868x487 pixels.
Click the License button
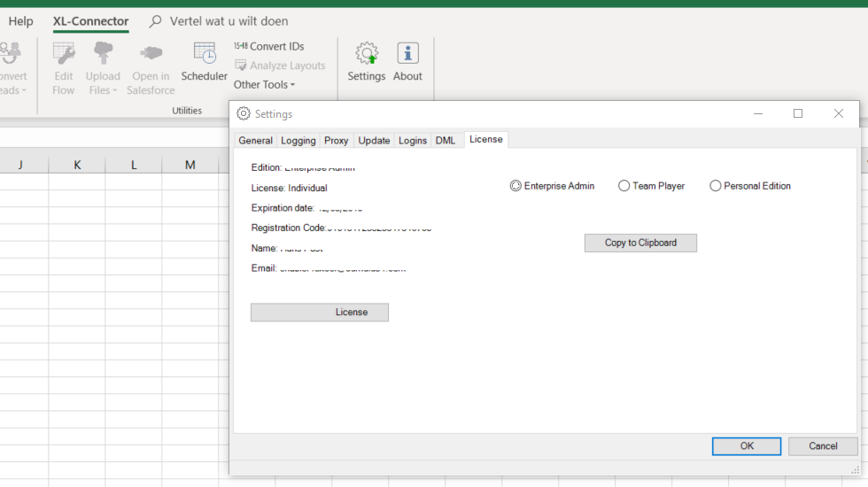(320, 312)
